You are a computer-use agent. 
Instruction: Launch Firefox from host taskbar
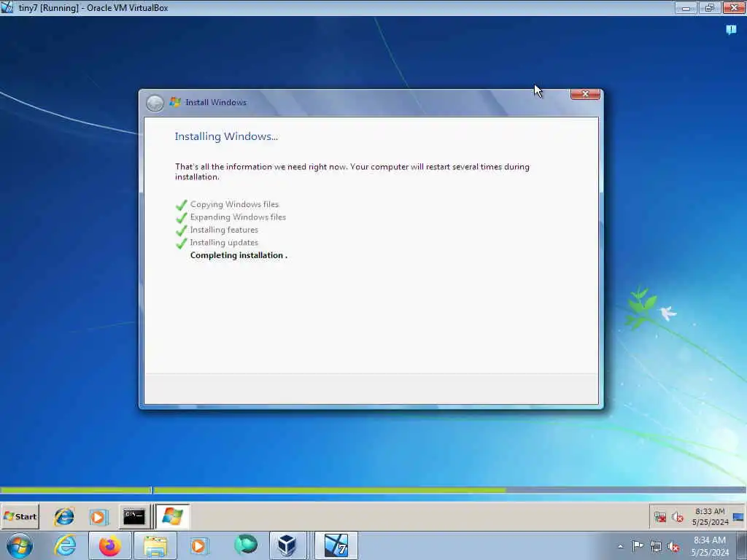point(110,545)
